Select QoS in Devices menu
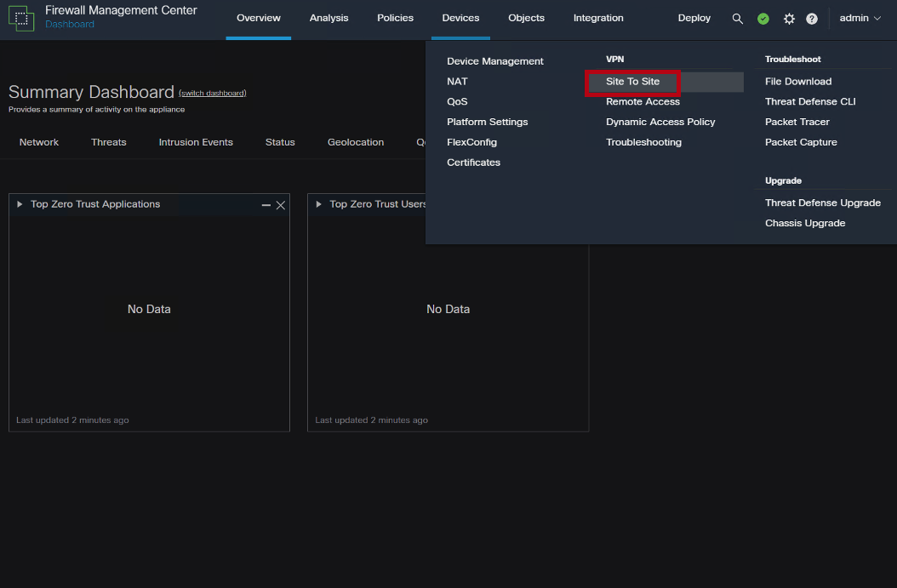This screenshot has width=897, height=588. click(457, 102)
